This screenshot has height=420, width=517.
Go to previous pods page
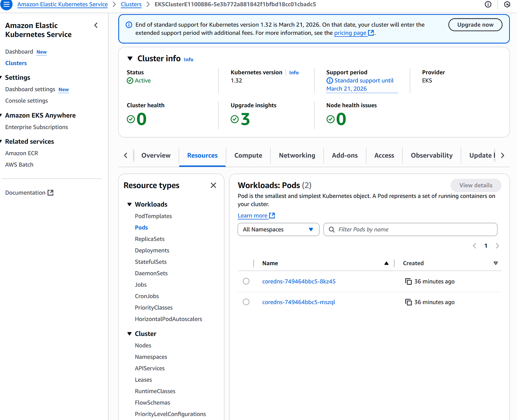pos(474,246)
